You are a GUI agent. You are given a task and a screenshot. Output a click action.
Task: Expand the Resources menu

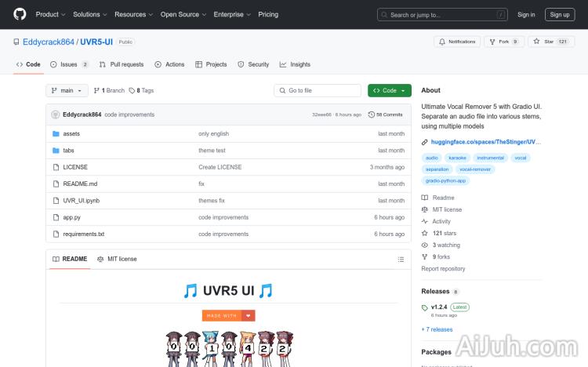(x=134, y=14)
